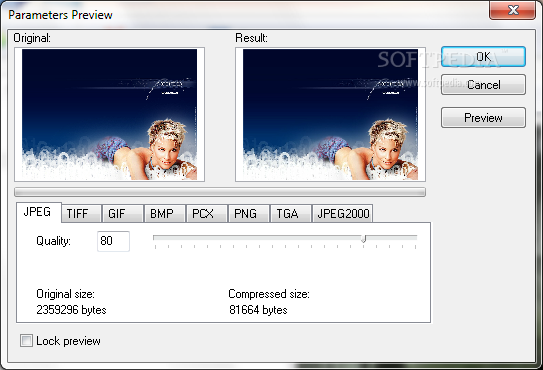Click the 'Quality:' label
This screenshot has width=543, height=370.
53,241
